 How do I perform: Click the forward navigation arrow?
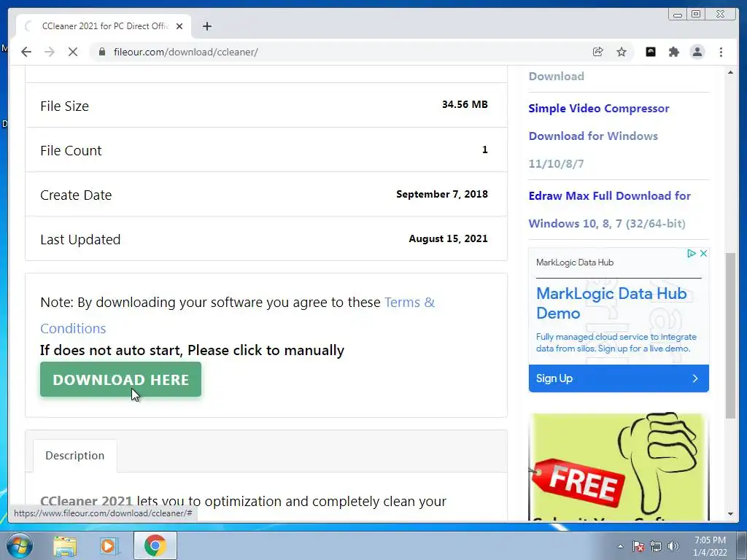point(50,52)
